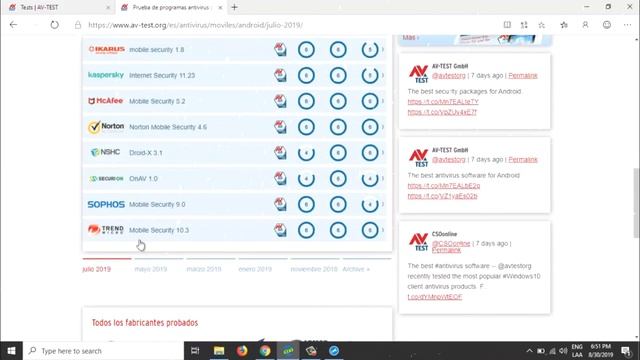Open reading view icon in address bar

[507, 25]
